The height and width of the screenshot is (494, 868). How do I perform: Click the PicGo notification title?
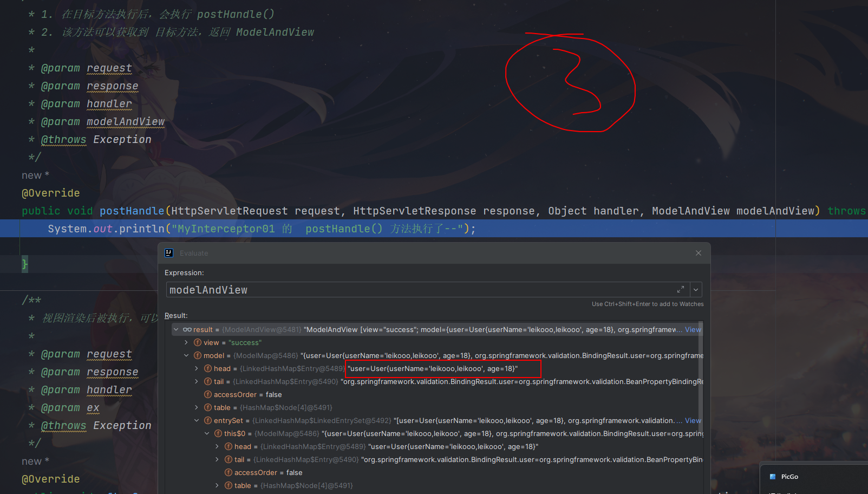point(789,477)
